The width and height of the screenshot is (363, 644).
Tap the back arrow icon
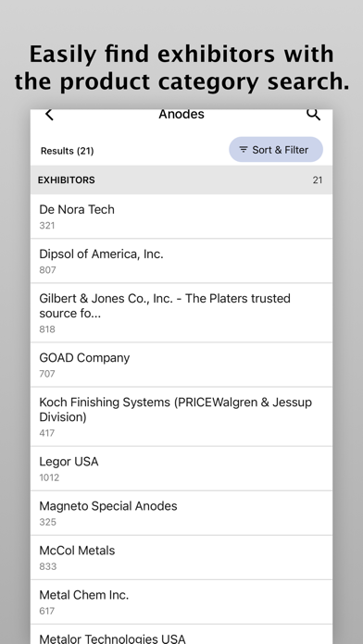click(x=49, y=115)
